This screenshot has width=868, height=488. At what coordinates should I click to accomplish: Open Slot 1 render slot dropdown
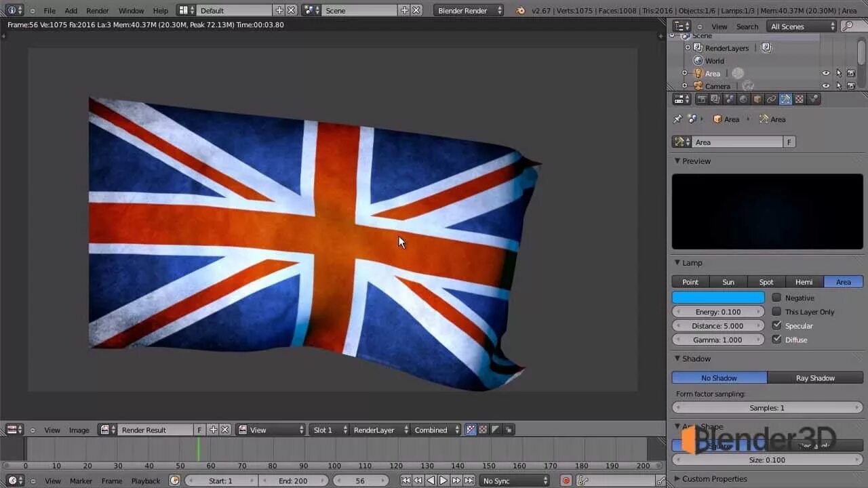329,430
